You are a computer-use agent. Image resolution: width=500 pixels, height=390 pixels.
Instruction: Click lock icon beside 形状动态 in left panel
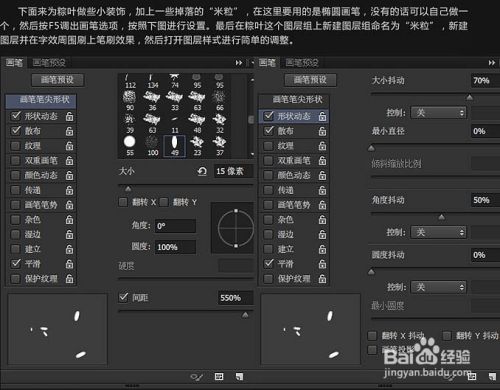(x=69, y=116)
